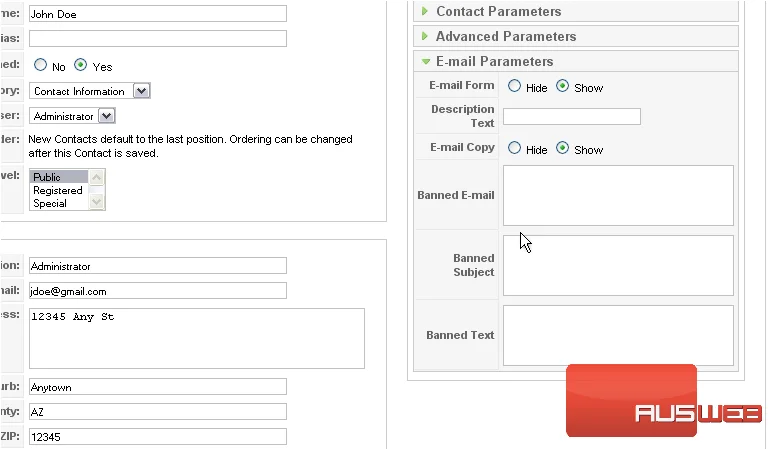Choose Show for E-mail Form
Image resolution: width=776 pixels, height=450 pixels.
pyautogui.click(x=562, y=86)
